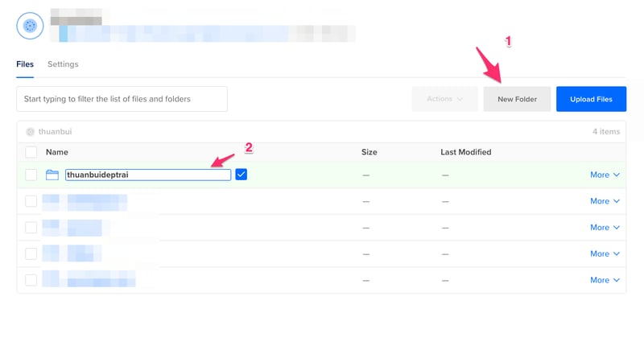Open More menu on the second row
This screenshot has height=346, width=644.
(605, 201)
